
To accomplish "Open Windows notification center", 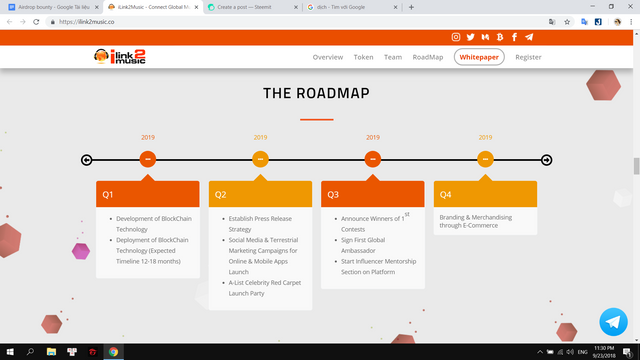I will [x=627, y=352].
